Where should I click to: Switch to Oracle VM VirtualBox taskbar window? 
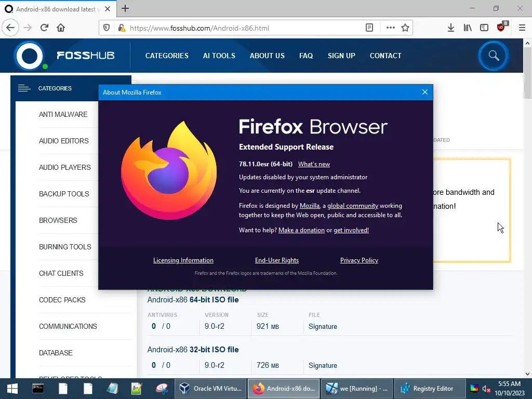point(210,389)
